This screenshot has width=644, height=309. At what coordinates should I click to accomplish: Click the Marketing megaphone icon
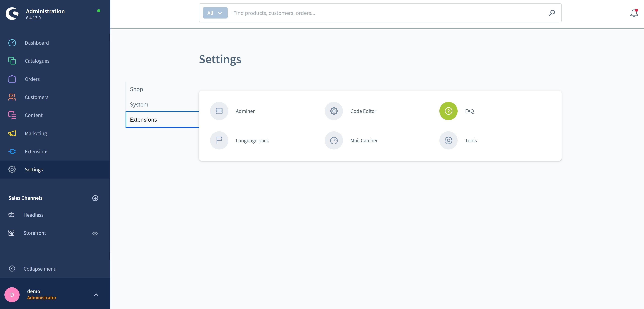(12, 133)
